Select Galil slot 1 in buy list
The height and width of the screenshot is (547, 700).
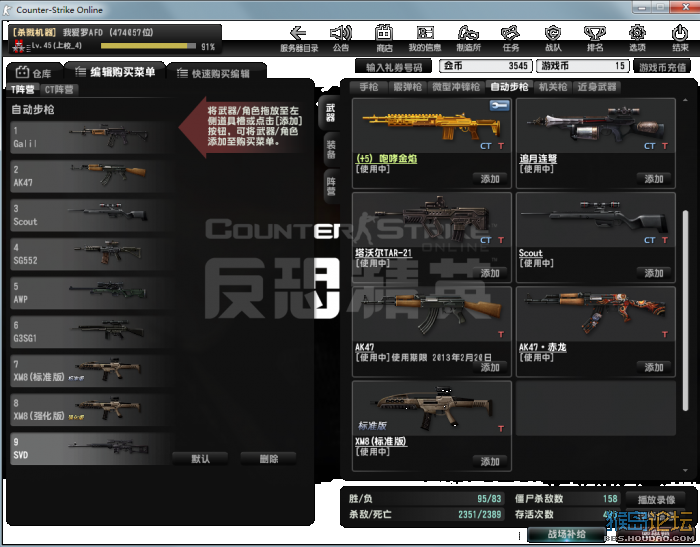92,137
